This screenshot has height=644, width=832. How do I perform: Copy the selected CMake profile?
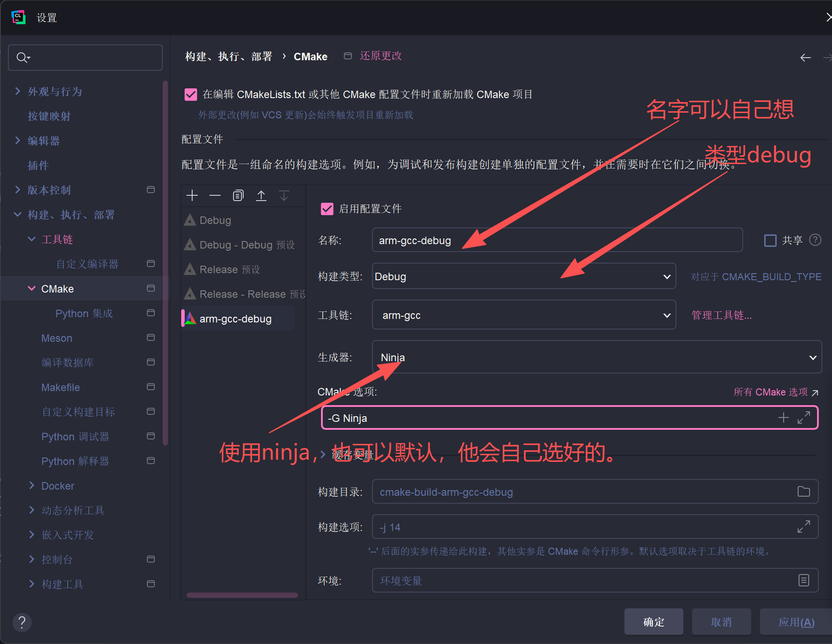[x=238, y=196]
